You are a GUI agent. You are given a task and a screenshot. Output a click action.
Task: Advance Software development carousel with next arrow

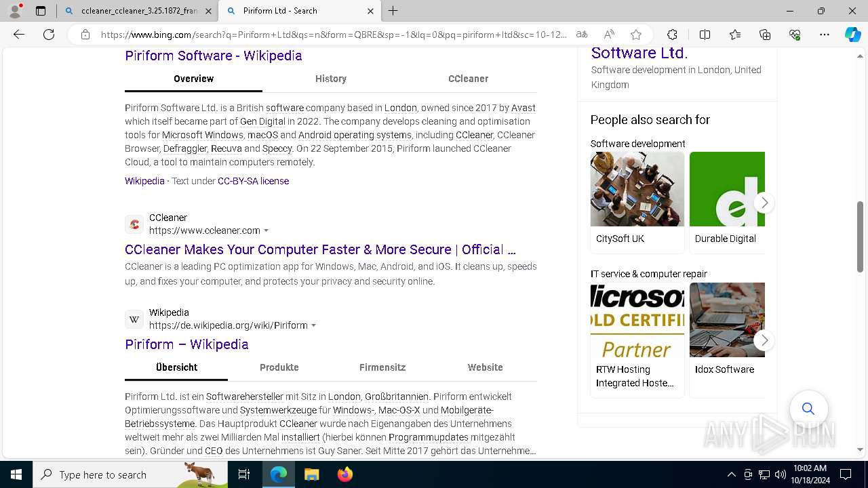point(764,203)
